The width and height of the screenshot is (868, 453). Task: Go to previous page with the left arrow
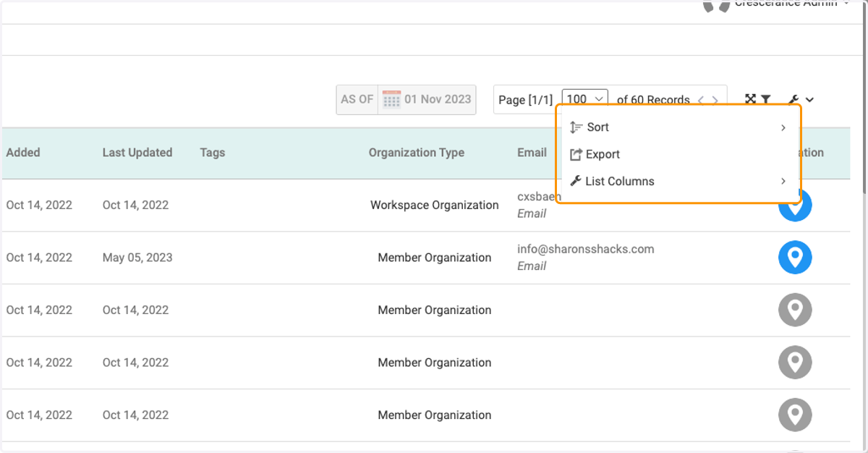click(700, 100)
